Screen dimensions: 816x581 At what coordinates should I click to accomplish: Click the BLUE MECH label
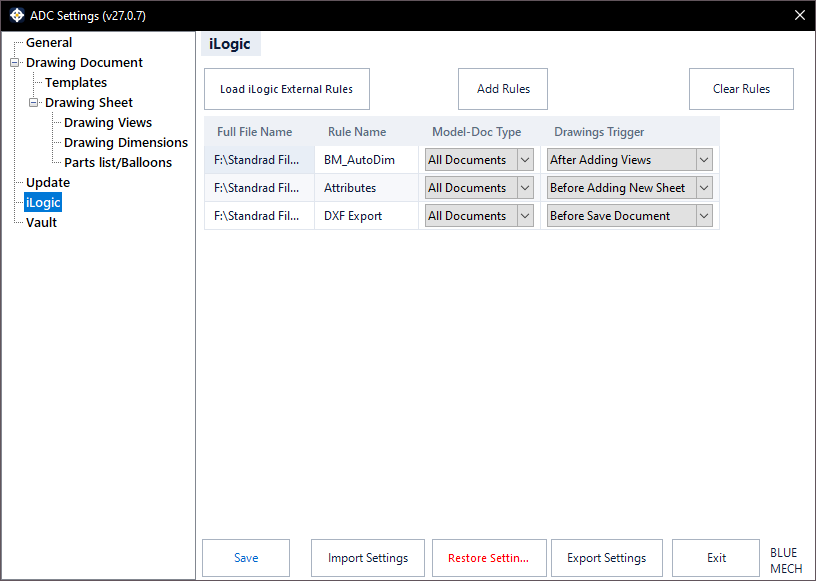point(786,560)
